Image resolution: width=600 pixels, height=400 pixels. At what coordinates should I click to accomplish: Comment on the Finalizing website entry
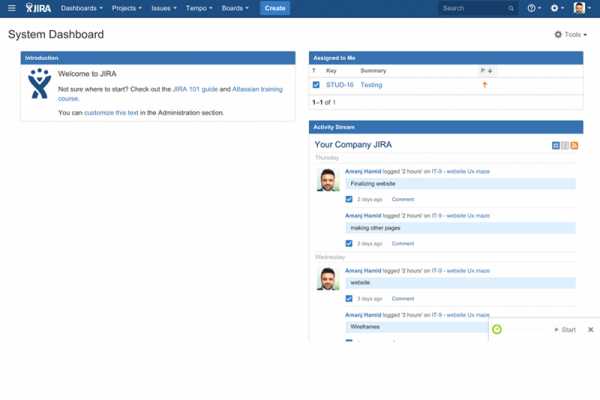(x=403, y=199)
